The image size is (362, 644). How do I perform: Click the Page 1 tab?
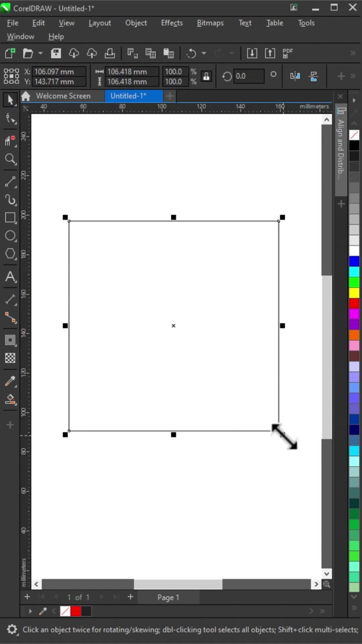(x=168, y=597)
